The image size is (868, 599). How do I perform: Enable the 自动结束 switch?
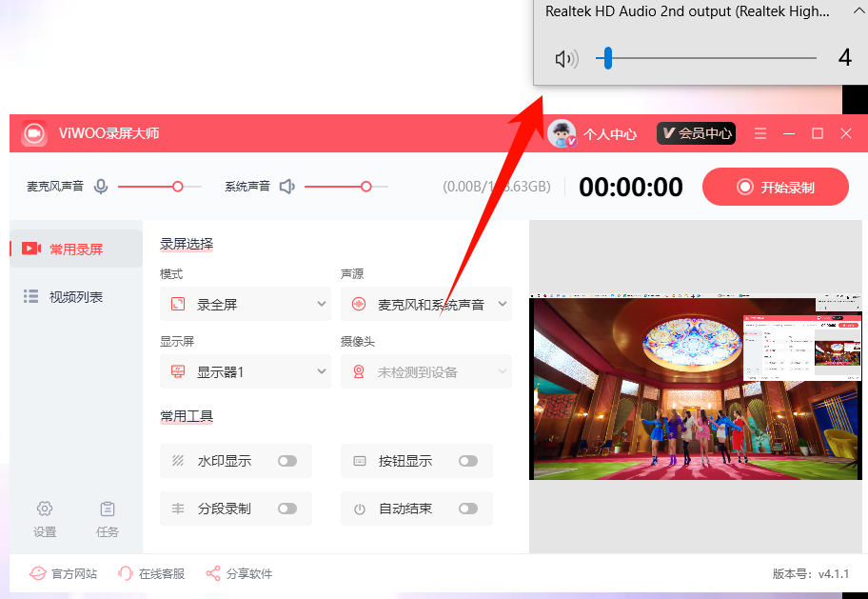tap(467, 509)
